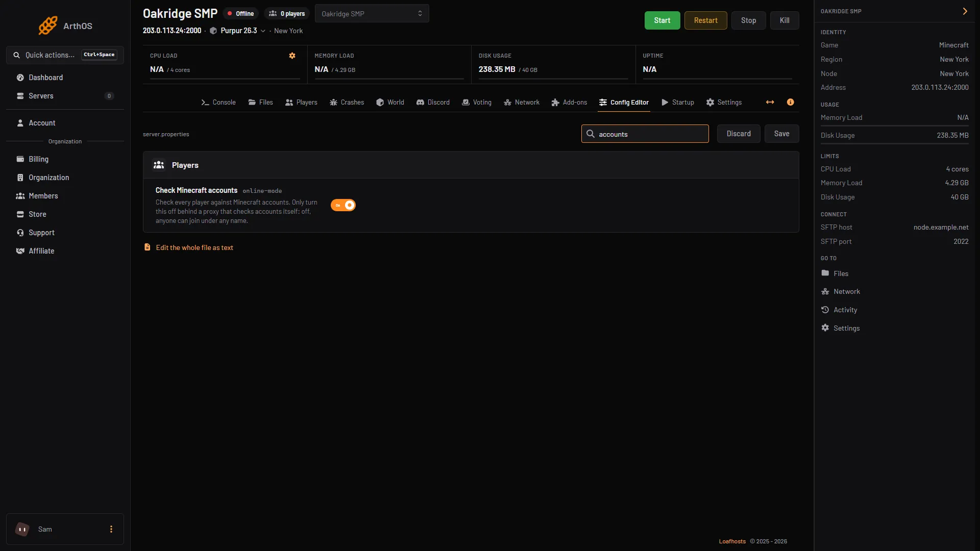The height and width of the screenshot is (551, 980).
Task: Click the document icon beside Edit whole file
Action: pyautogui.click(x=148, y=247)
